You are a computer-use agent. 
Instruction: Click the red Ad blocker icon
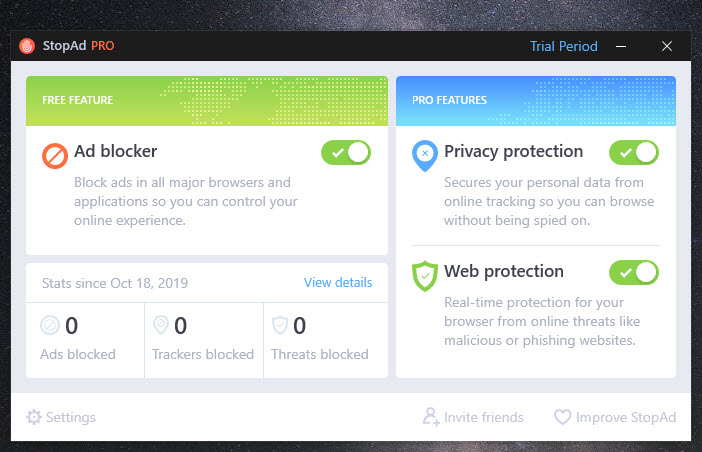[54, 155]
